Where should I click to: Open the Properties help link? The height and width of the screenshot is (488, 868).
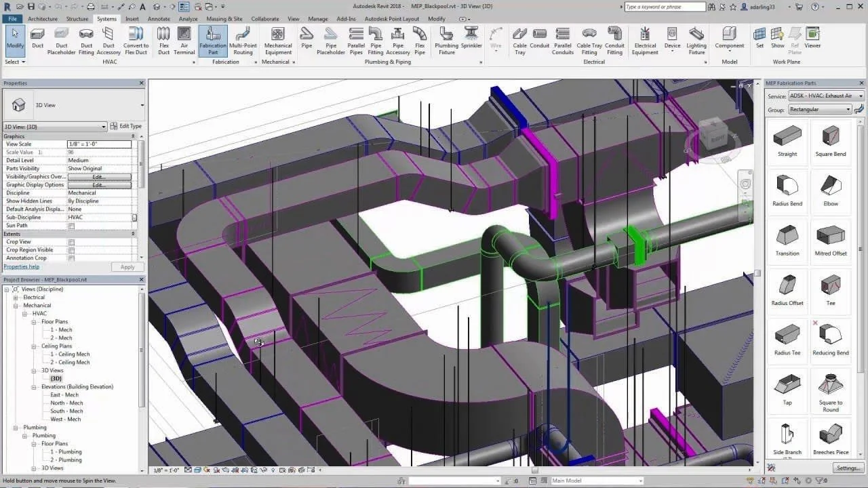click(21, 266)
